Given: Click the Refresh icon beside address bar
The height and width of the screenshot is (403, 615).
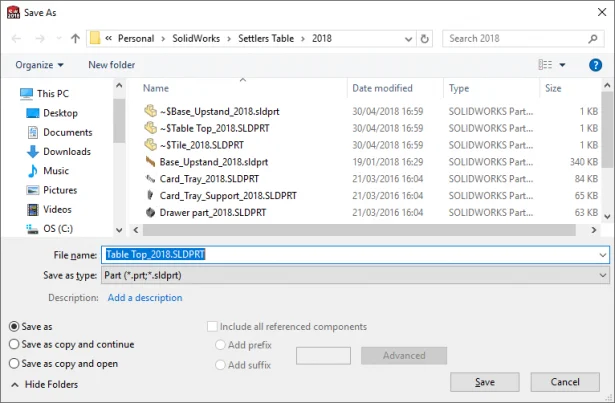Looking at the screenshot, I should point(425,39).
